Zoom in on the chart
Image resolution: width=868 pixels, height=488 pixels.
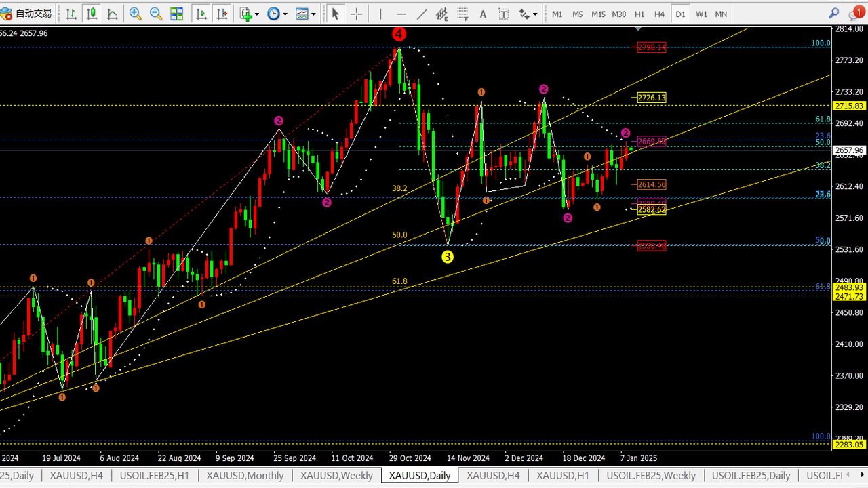pyautogui.click(x=136, y=14)
